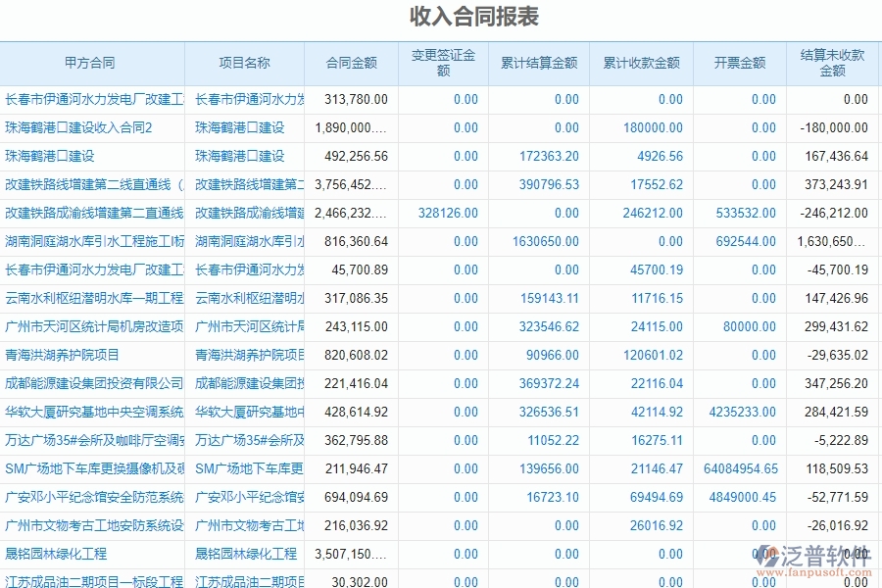Open contract 珠海鹤港口建设收入合同2
The image size is (882, 588).
click(78, 127)
